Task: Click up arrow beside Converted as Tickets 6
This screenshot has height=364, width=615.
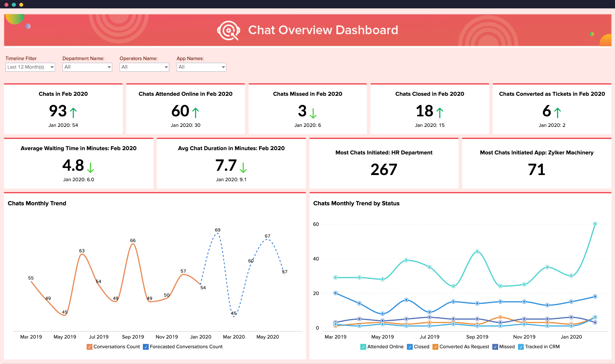Action: tap(557, 113)
